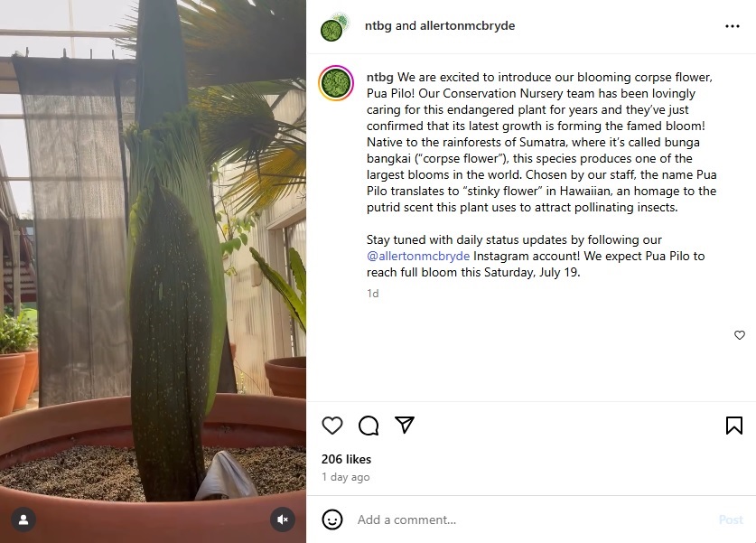
Task: Open emoji picker in comment box
Action: point(332,520)
